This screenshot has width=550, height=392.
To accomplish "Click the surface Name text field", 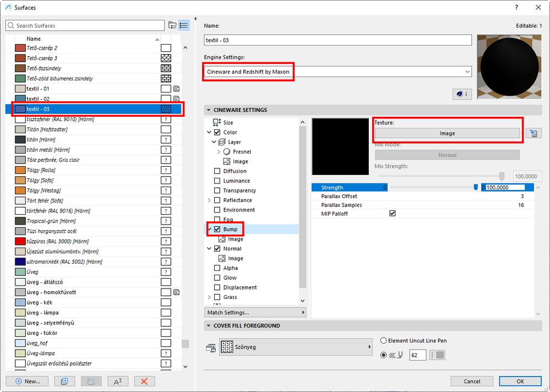I will coord(338,40).
